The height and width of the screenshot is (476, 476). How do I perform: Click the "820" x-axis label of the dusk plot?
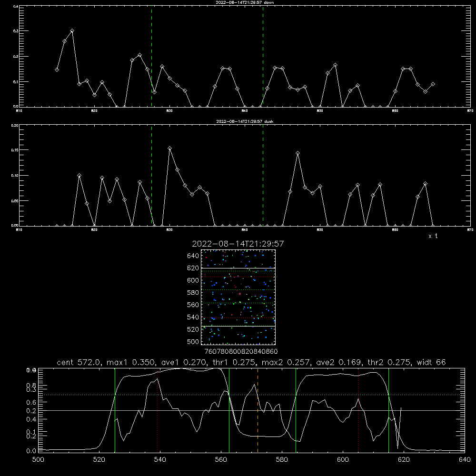[94, 230]
